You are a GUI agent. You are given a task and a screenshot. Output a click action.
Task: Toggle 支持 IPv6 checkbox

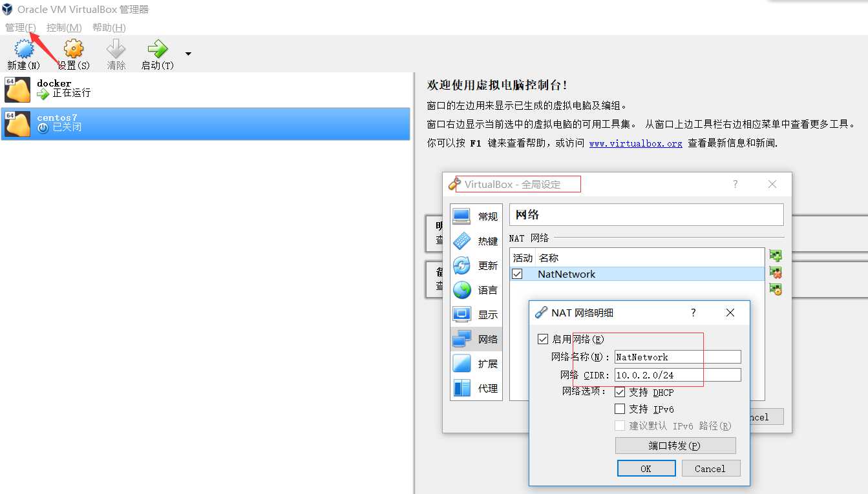(x=620, y=409)
